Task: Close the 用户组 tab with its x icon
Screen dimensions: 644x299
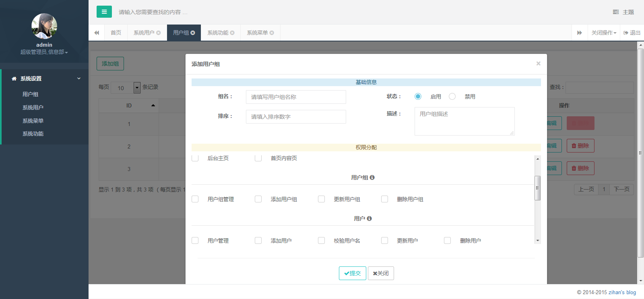Action: click(193, 33)
